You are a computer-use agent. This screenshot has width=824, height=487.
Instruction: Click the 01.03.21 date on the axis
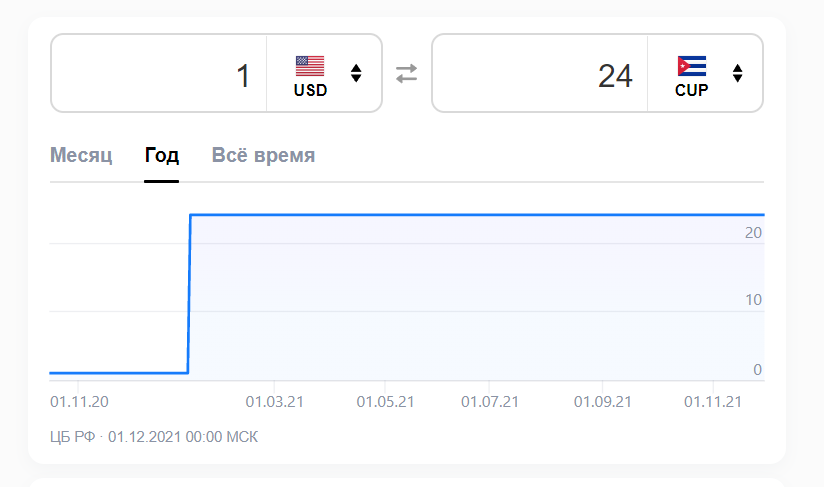275,402
